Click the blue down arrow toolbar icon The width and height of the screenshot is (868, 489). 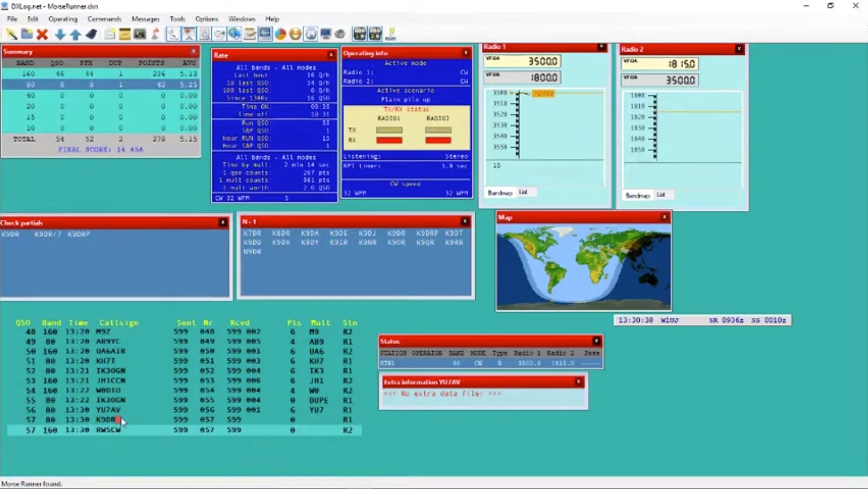click(59, 34)
